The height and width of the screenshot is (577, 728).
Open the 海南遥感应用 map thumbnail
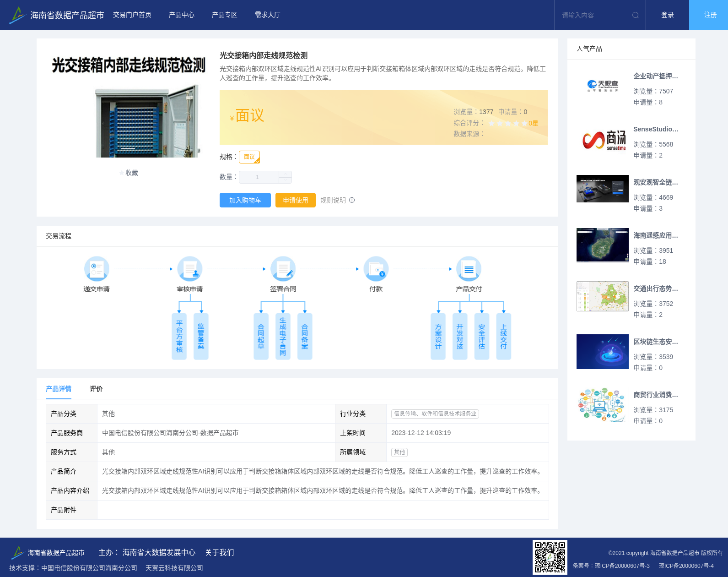click(x=603, y=245)
